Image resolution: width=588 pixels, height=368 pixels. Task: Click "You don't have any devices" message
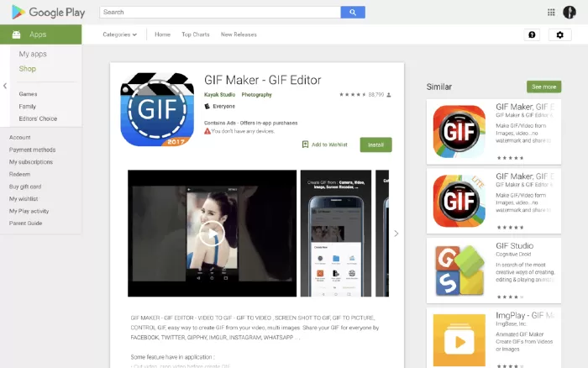pos(243,131)
